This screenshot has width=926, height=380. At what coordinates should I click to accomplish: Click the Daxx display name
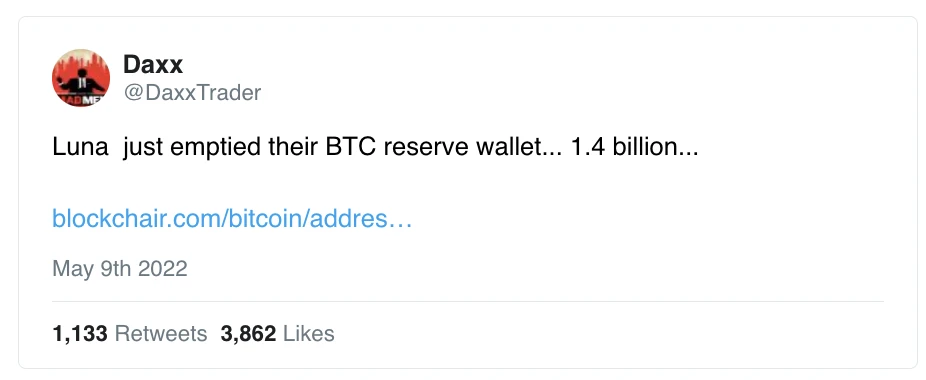153,64
